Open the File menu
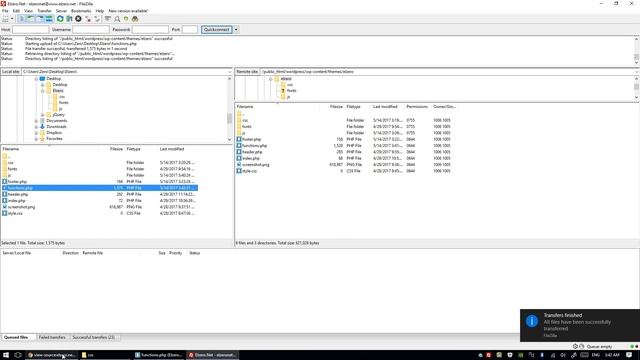Screen dimensions: 640x360 (x=5, y=11)
